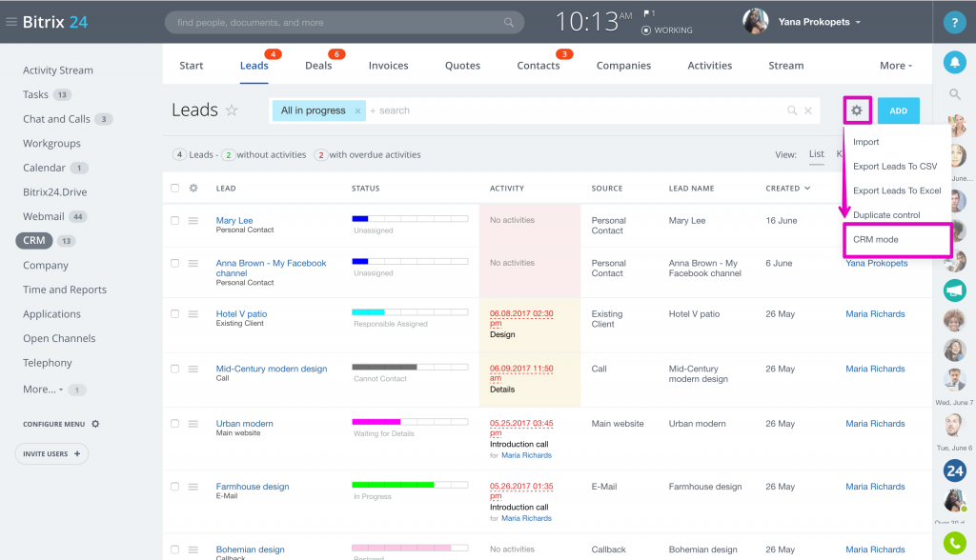Open row actions menu for Urban modern
This screenshot has width=976, height=560.
pyautogui.click(x=193, y=424)
